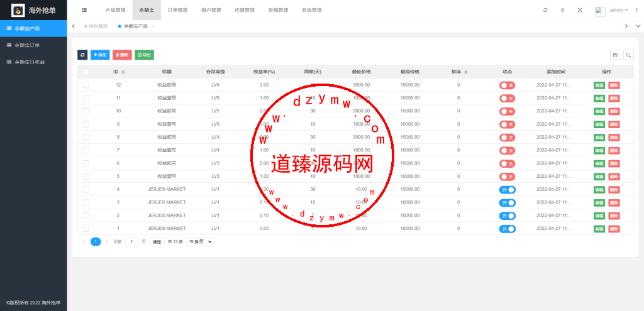The height and width of the screenshot is (311, 644).
Task: Collapse the sidebar via the menu-fold icon
Action: click(x=84, y=10)
